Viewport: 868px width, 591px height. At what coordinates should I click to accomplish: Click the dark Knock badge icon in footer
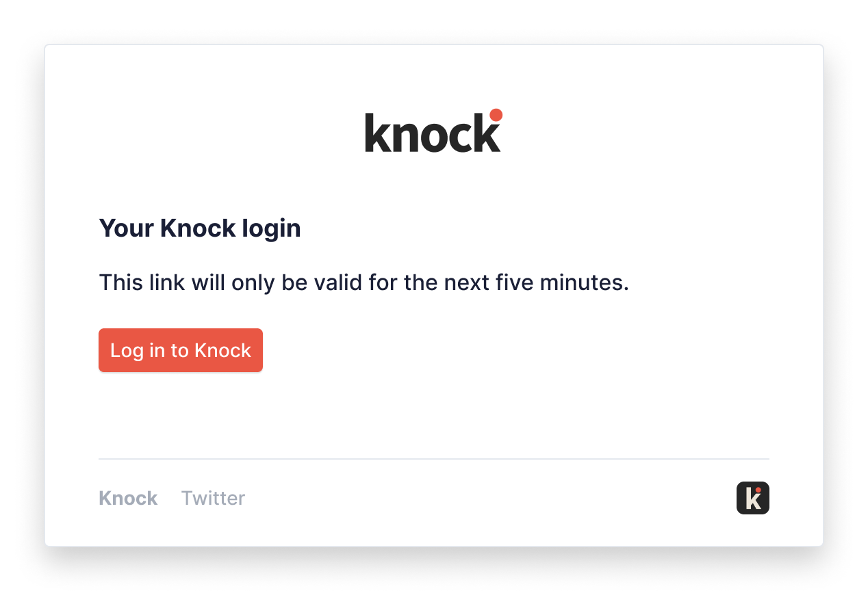pos(752,498)
